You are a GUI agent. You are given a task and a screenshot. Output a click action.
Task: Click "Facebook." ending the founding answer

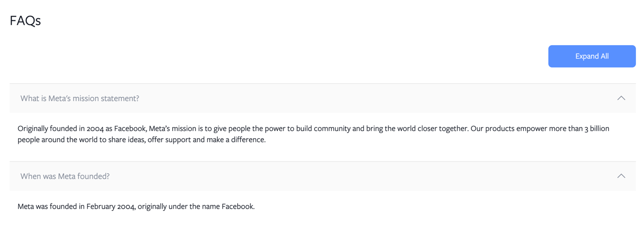(x=238, y=207)
